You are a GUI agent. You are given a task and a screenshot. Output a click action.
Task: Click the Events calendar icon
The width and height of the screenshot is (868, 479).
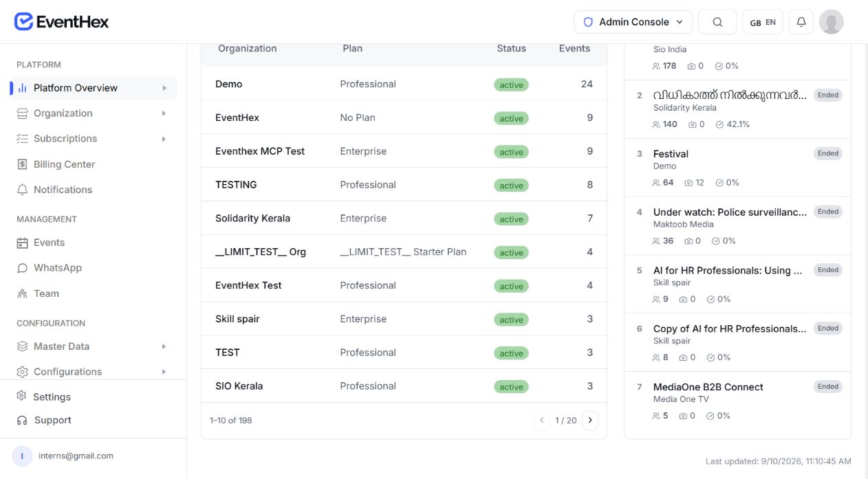coord(23,243)
